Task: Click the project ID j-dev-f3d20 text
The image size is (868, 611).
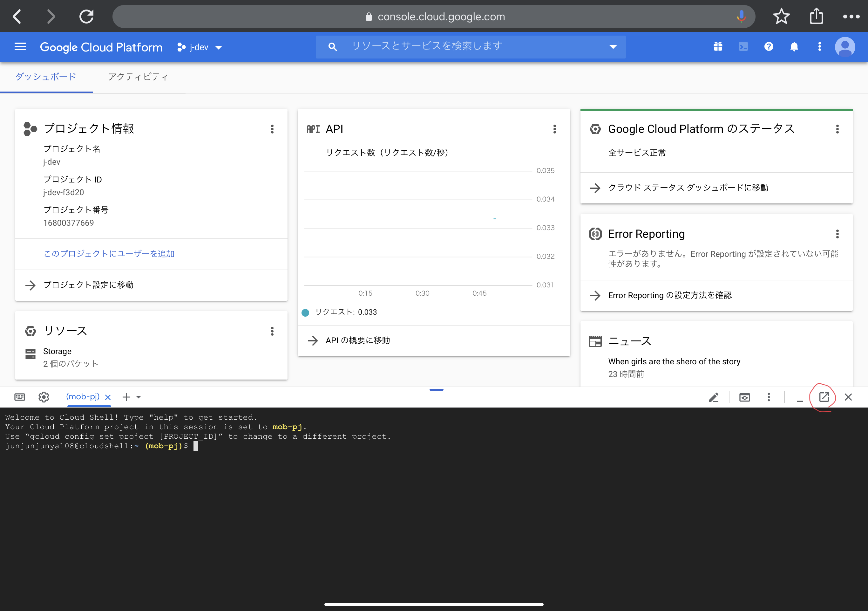Action: [x=64, y=192]
